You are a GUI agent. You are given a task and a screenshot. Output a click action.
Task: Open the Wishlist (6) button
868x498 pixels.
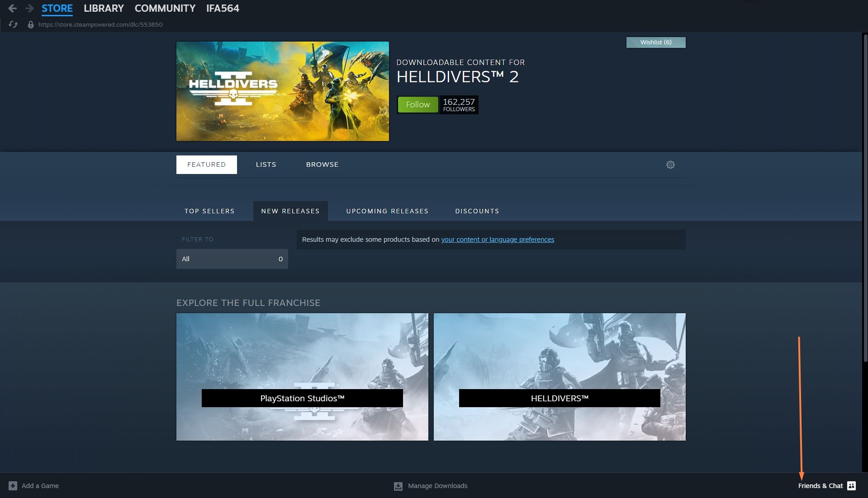coord(656,42)
